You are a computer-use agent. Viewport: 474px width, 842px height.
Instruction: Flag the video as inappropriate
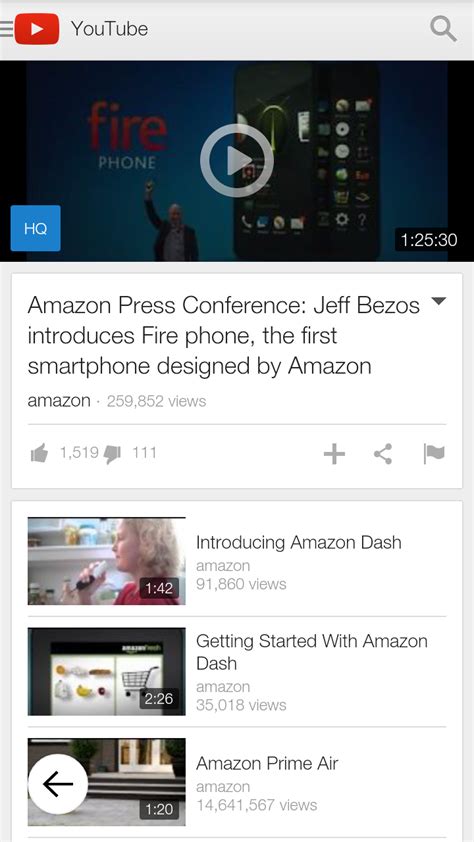tap(434, 454)
